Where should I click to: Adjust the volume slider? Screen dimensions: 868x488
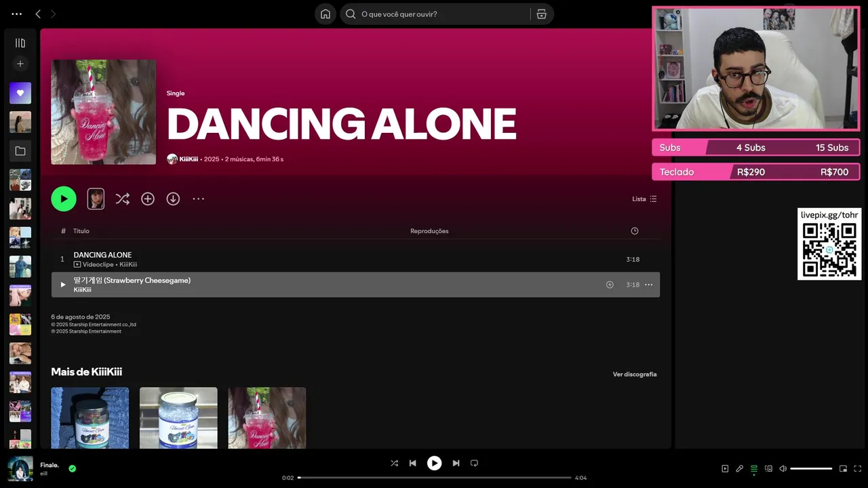[x=811, y=468]
